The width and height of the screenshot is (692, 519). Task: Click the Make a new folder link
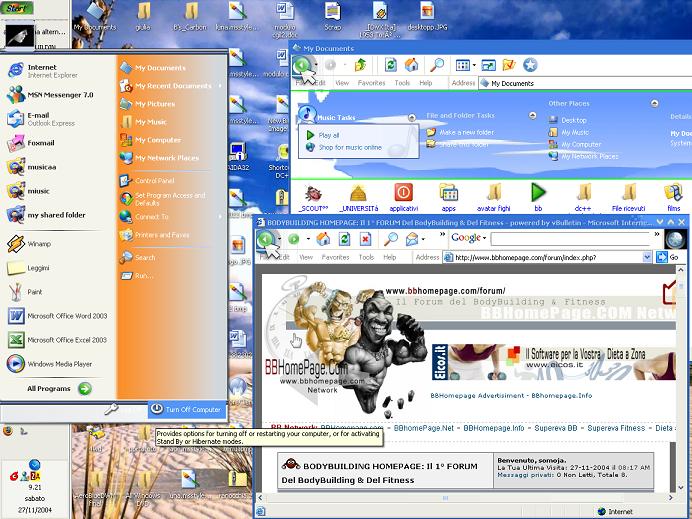click(x=466, y=132)
